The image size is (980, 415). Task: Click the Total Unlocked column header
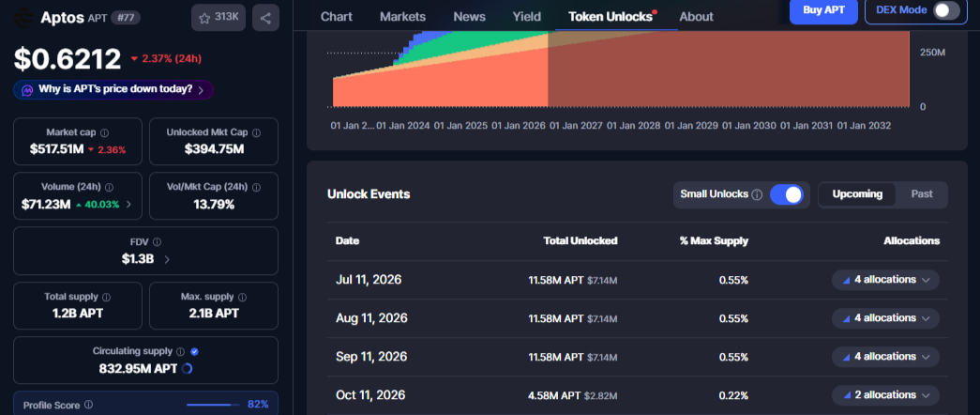click(x=580, y=241)
